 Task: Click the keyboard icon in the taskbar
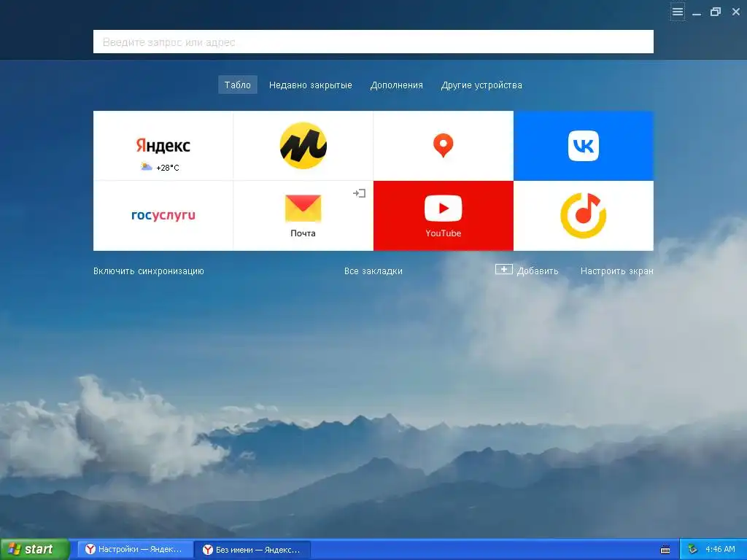point(665,550)
